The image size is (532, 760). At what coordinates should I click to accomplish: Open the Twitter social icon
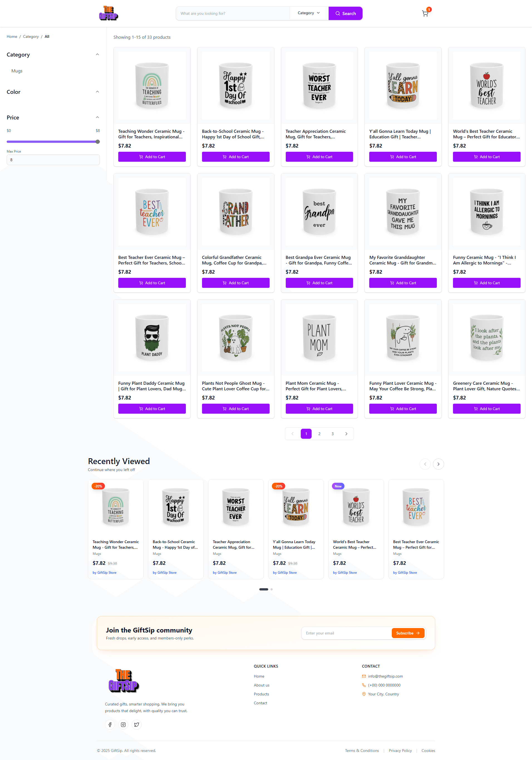136,725
